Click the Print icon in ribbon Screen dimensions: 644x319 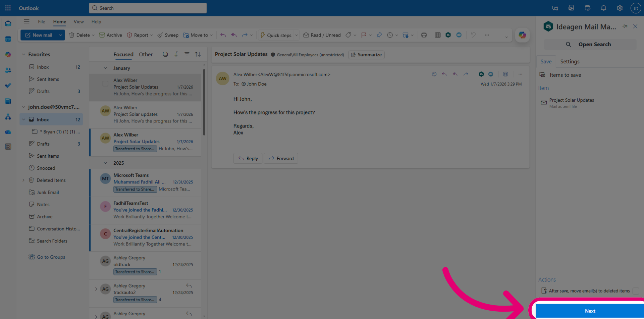(x=424, y=35)
